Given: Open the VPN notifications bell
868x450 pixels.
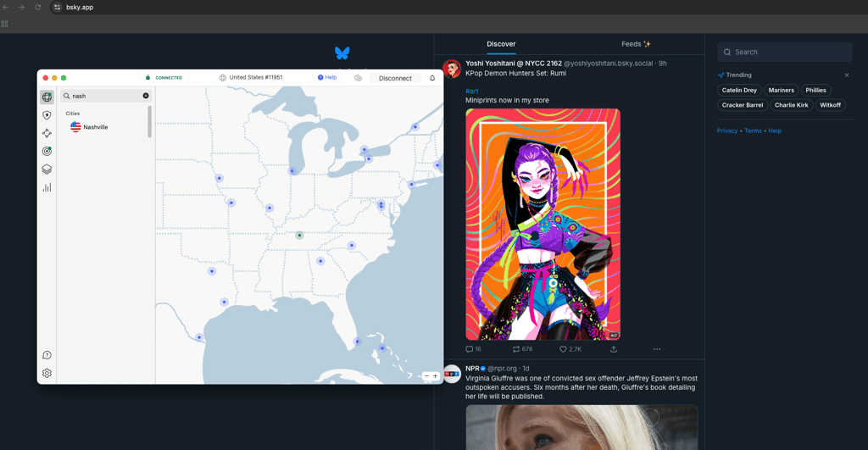Looking at the screenshot, I should (x=432, y=78).
